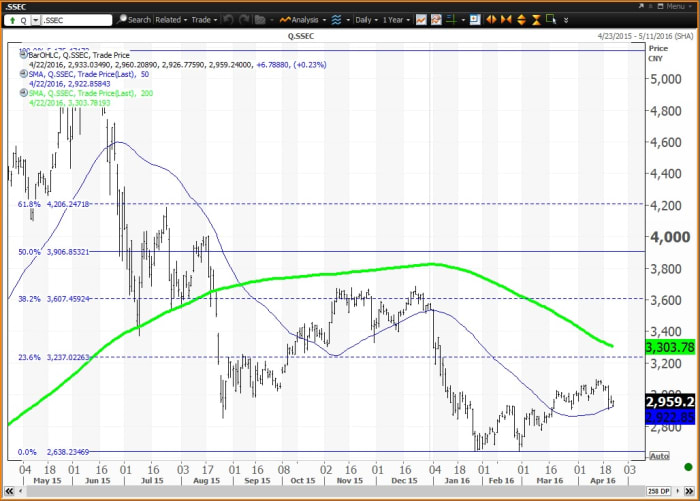Open the Analysis menu
Screen dimensions: 700x501
[x=300, y=19]
